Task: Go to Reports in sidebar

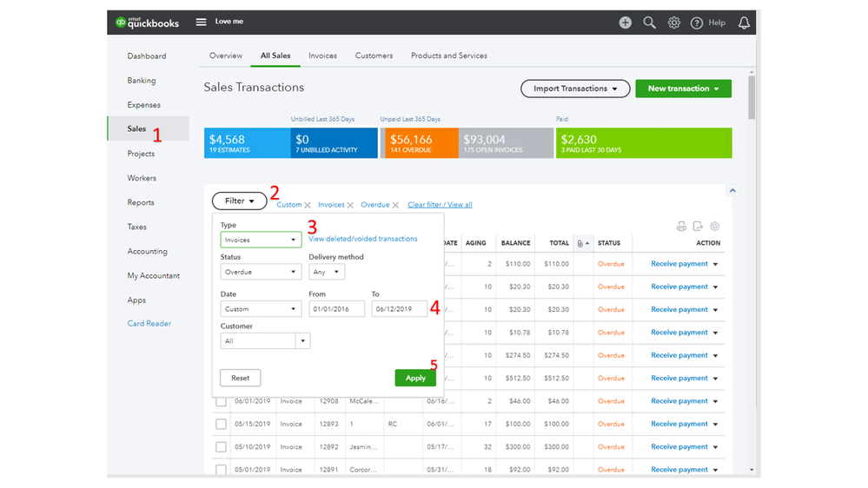Action: pyautogui.click(x=141, y=202)
